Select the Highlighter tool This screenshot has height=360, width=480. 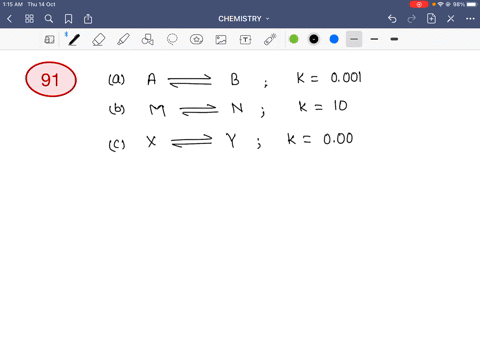point(123,40)
